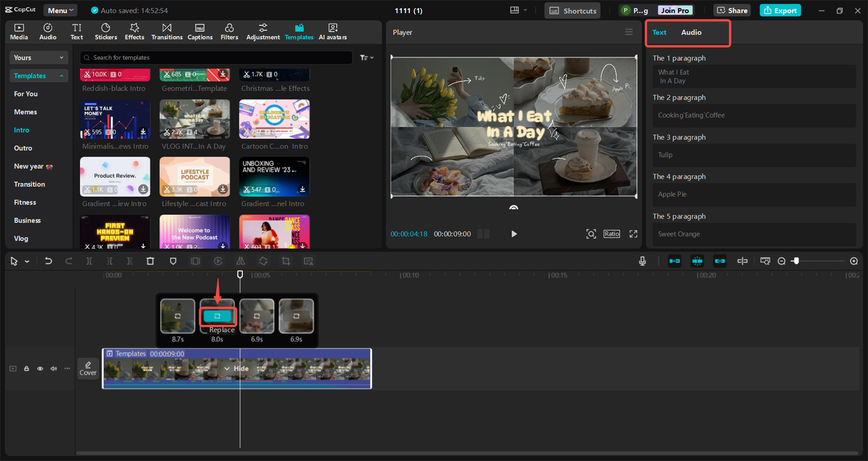Select the Intro template category
868x461 pixels.
coord(22,130)
